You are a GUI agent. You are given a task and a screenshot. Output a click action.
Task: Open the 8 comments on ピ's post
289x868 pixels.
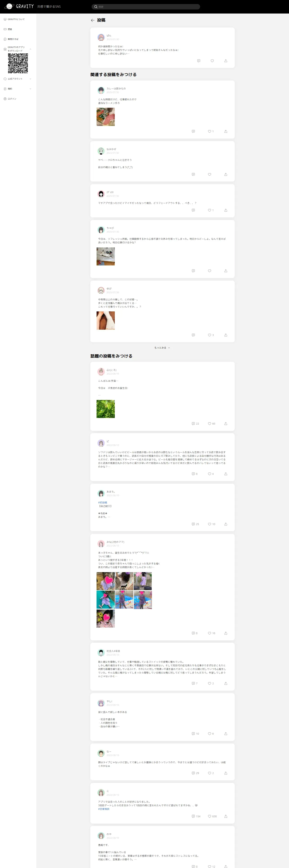tap(194, 474)
